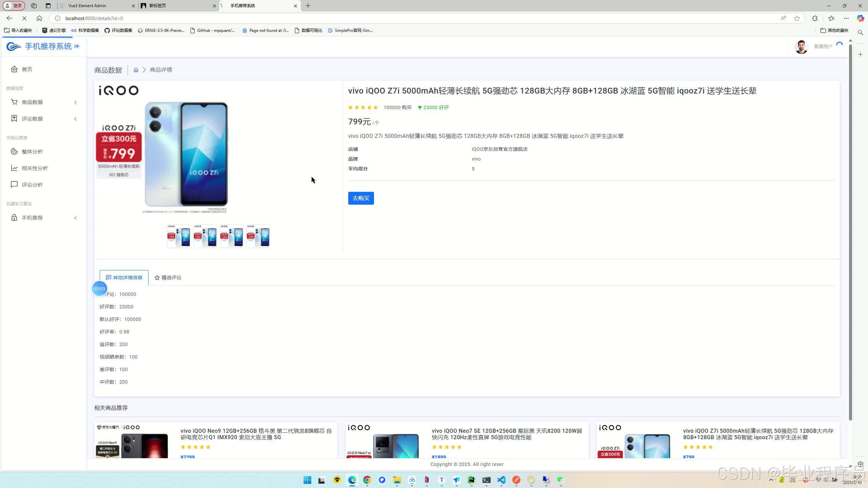Screen dimensions: 868x488
Task: Click the line chart icon beside 相关性分析
Action: point(14,168)
